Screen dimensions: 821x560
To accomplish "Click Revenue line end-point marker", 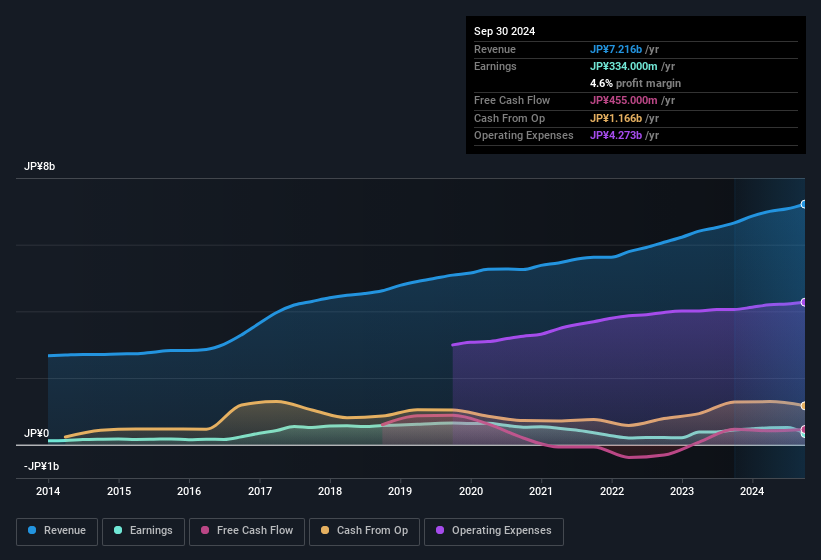I will [804, 204].
